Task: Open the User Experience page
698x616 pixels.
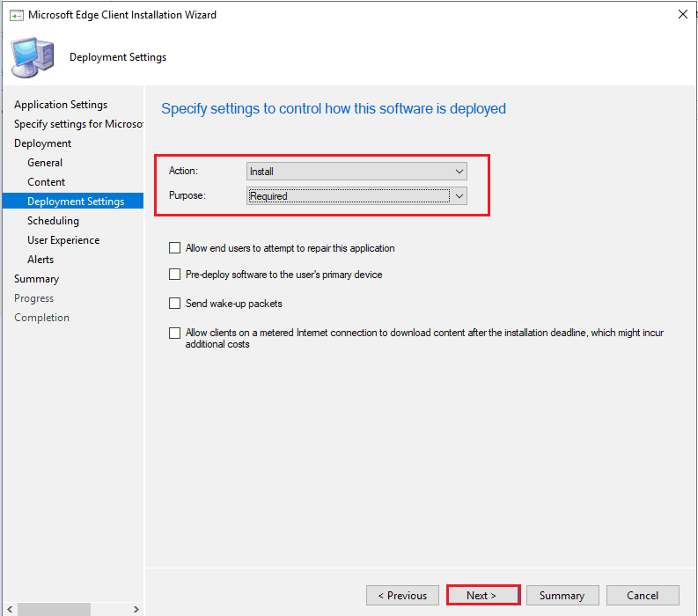Action: pyautogui.click(x=63, y=240)
